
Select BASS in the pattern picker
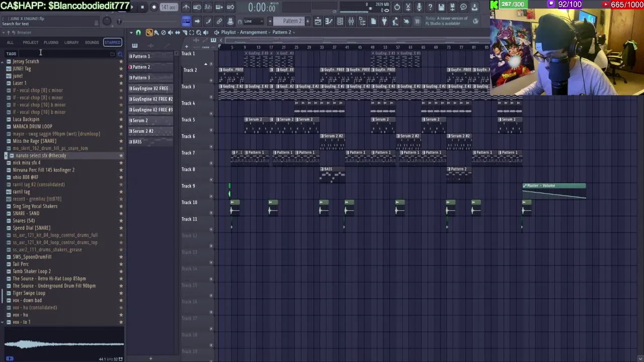(150, 142)
